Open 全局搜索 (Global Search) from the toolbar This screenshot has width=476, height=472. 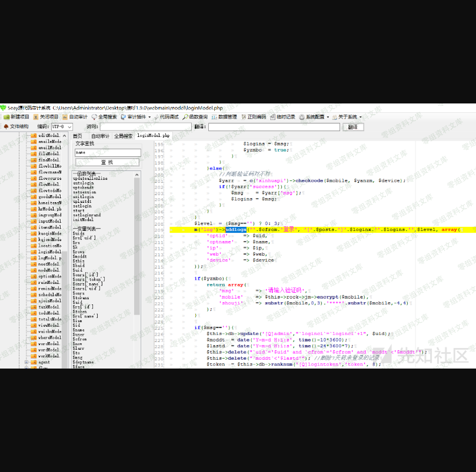(104, 117)
